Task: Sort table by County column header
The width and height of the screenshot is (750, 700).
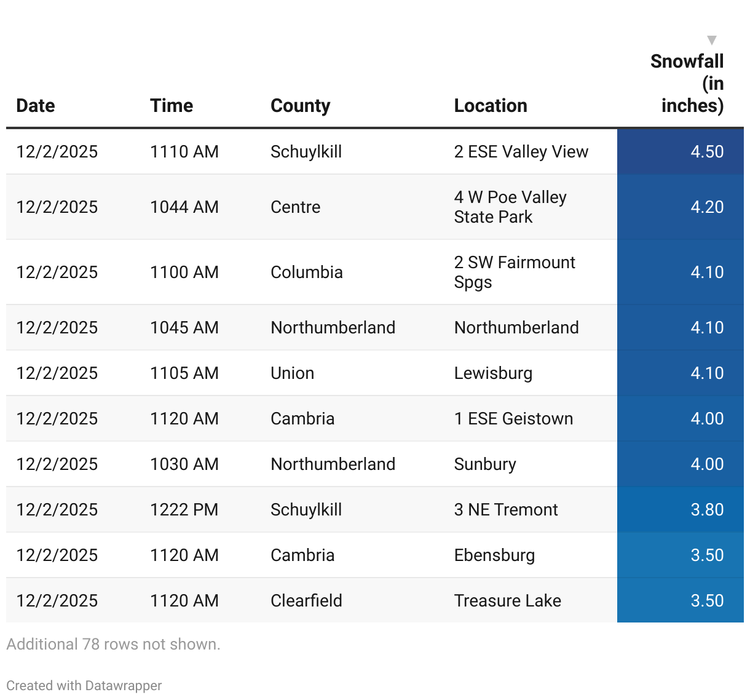Action: pyautogui.click(x=300, y=106)
